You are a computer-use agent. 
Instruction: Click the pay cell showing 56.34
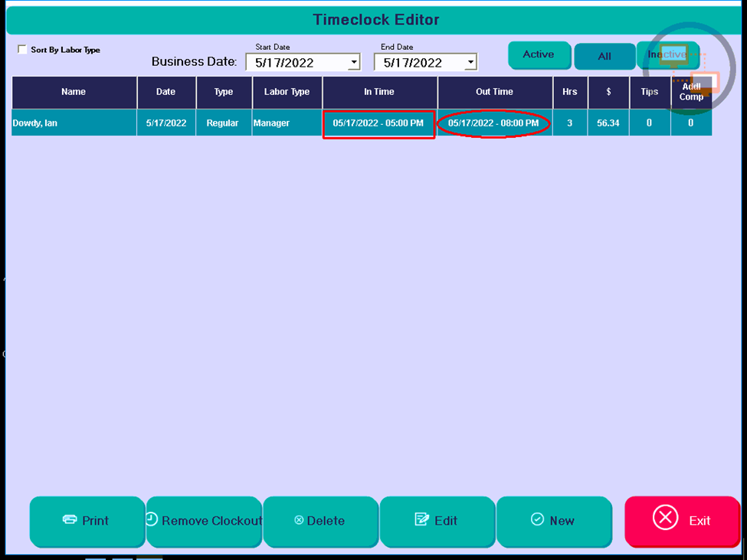point(608,123)
